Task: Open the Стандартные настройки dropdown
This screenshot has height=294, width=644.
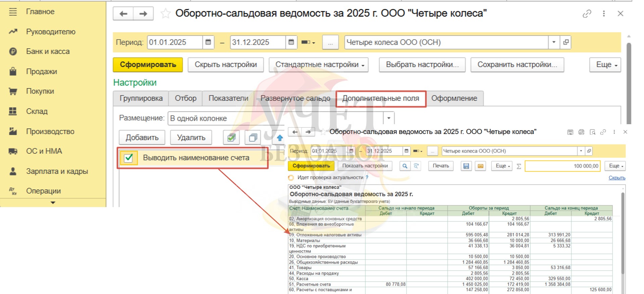Action: 319,65
